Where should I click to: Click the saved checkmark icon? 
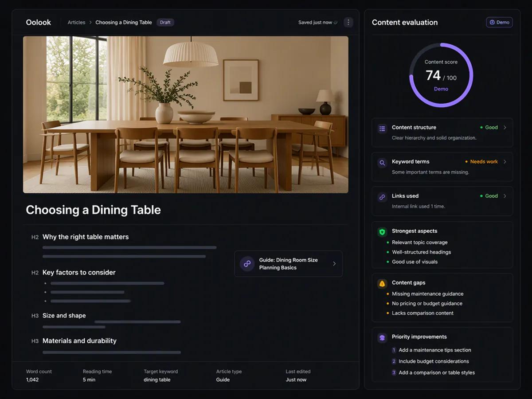336,23
